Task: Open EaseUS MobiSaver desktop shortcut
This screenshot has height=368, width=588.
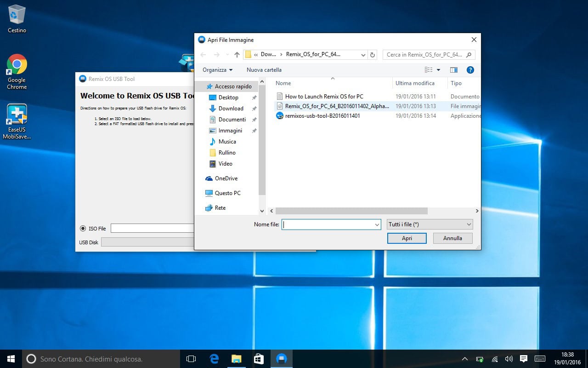Action: click(x=17, y=121)
